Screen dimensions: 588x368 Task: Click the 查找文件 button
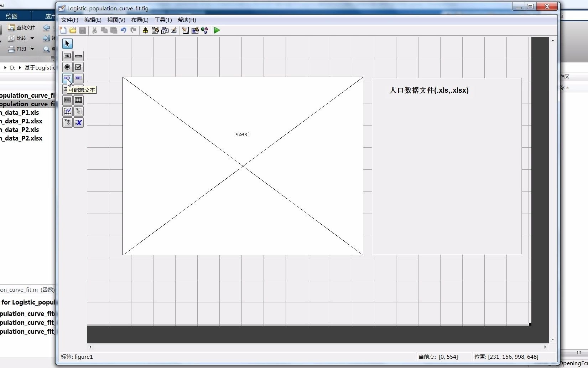pos(22,27)
